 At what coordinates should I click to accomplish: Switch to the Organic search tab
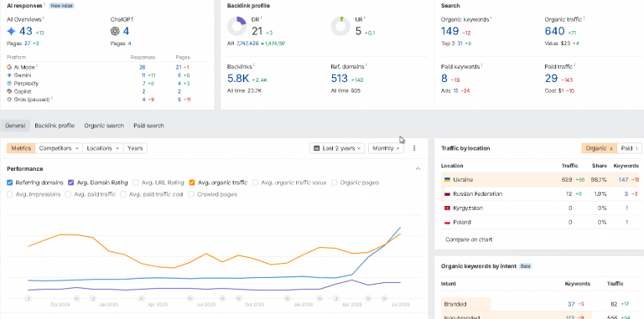pos(104,126)
